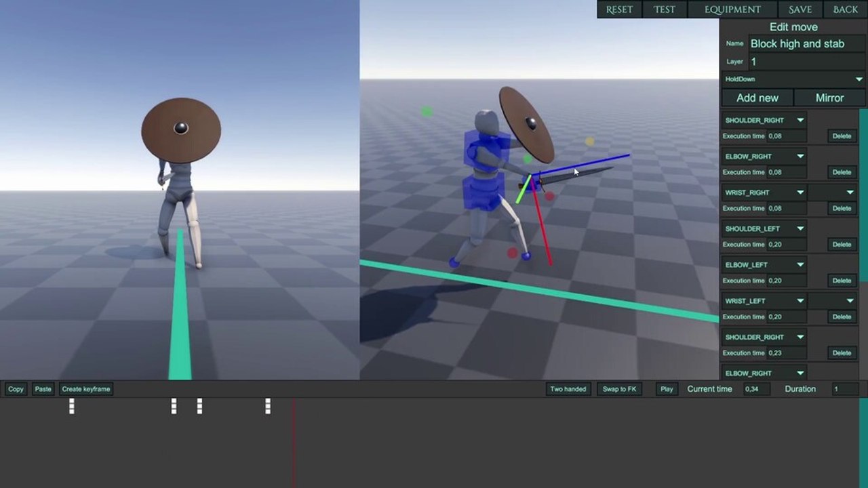868x488 pixels.
Task: Delete the ELBOW_LEFT entry
Action: [x=842, y=281]
